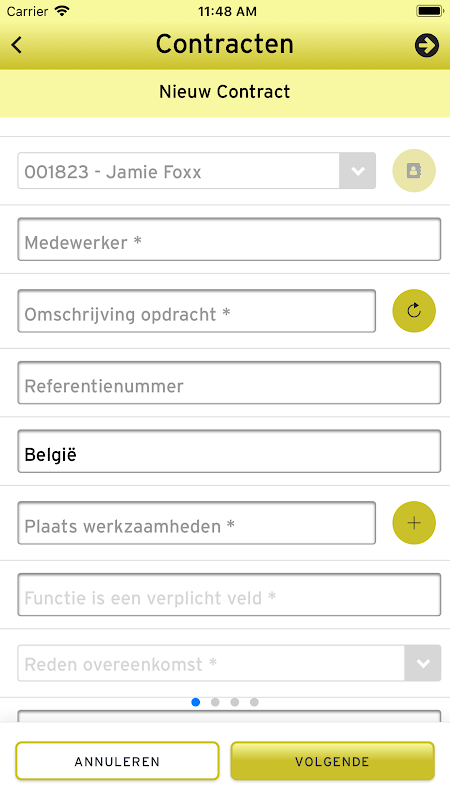
Task: Focus the Referentienummer input field
Action: (229, 383)
